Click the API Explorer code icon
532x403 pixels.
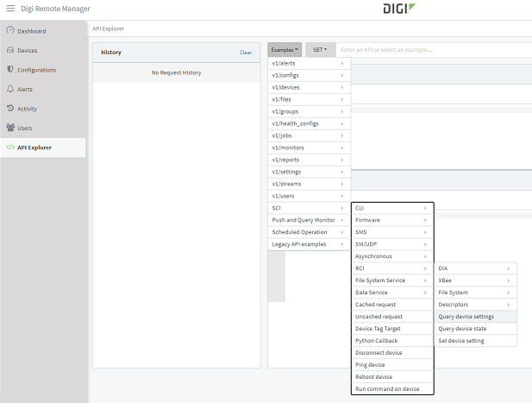10,148
